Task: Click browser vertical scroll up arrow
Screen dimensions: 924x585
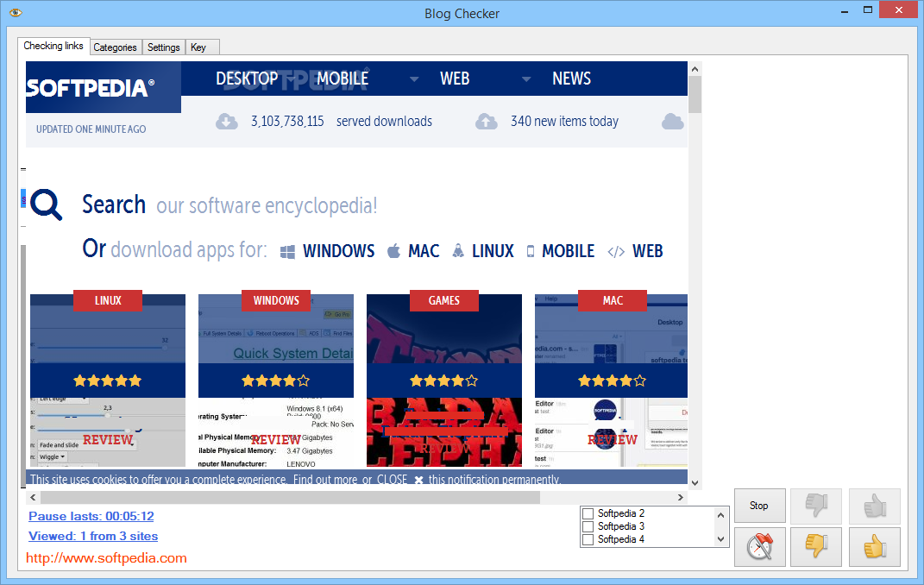Action: coord(695,69)
